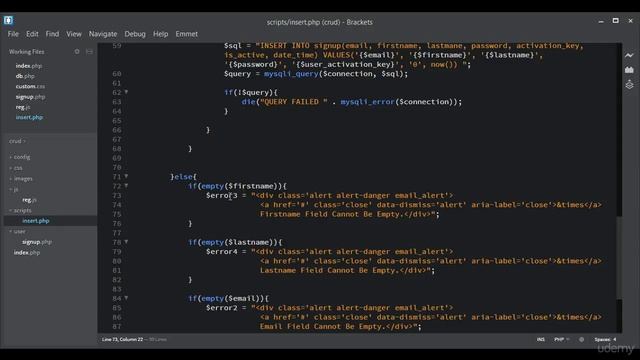Viewport: 640px width, 360px height.
Task: Click the indent size value 4
Action: 615,340
